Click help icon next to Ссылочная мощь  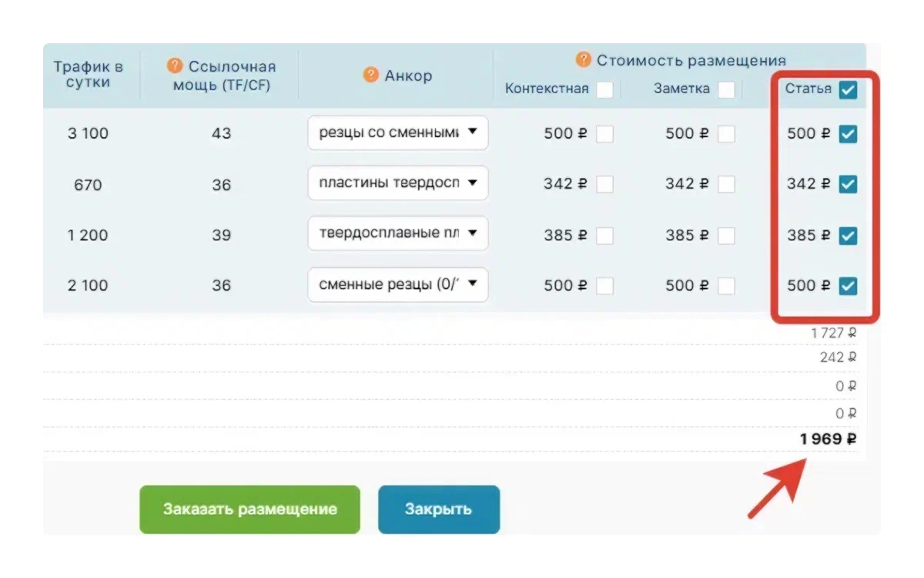pyautogui.click(x=175, y=66)
